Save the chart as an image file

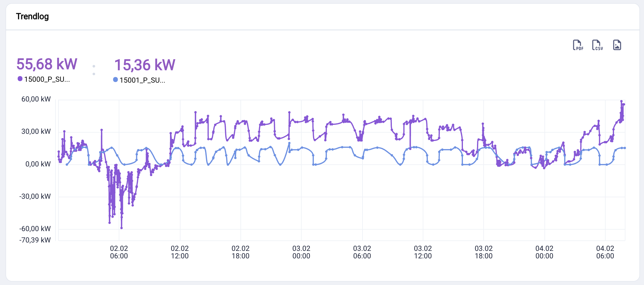point(617,45)
